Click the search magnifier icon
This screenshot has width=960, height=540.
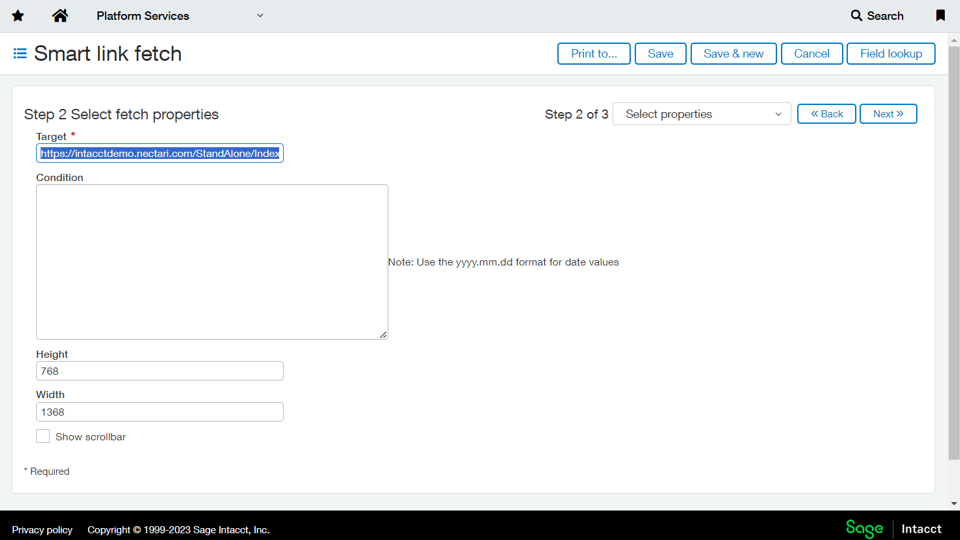856,16
